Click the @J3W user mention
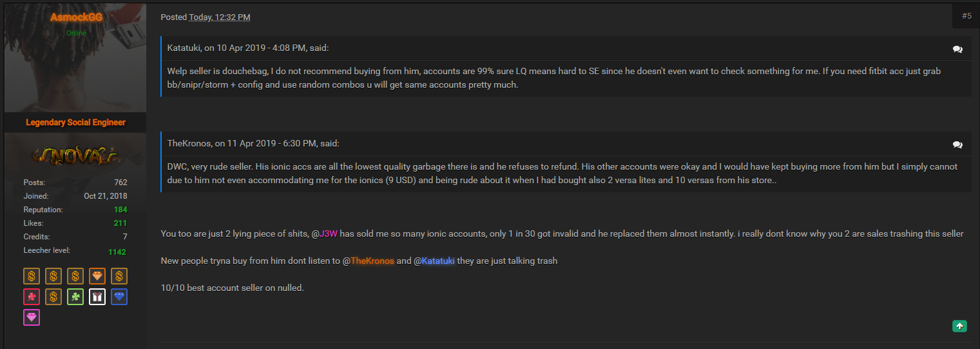Image resolution: width=980 pixels, height=349 pixels. coord(325,234)
